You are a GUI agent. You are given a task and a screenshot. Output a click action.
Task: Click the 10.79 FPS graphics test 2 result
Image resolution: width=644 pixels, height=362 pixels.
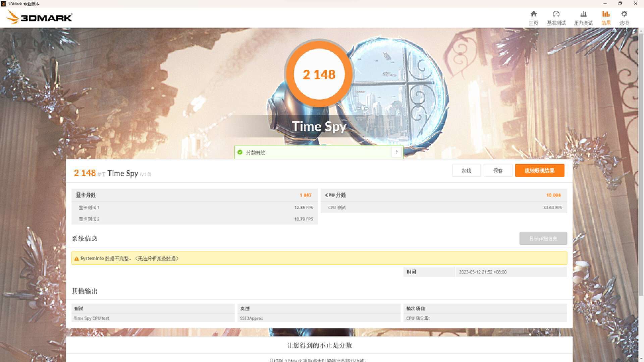(303, 219)
